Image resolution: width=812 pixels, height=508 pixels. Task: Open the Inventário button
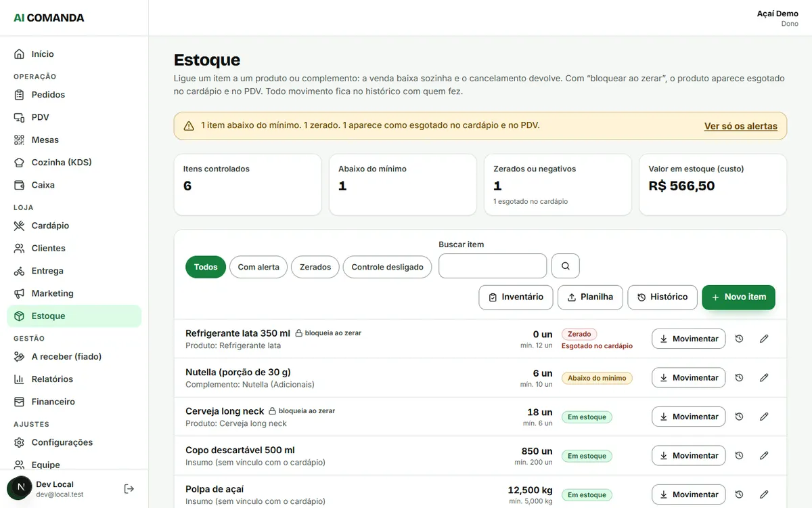pyautogui.click(x=516, y=297)
